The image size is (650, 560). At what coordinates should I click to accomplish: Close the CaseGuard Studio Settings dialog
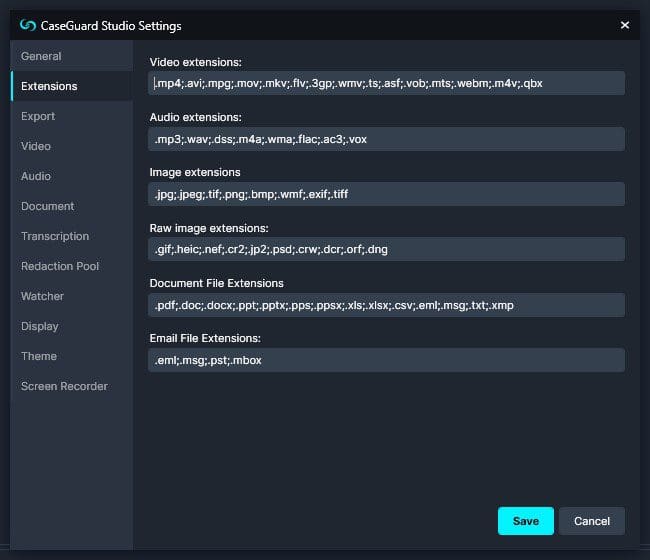[x=625, y=25]
